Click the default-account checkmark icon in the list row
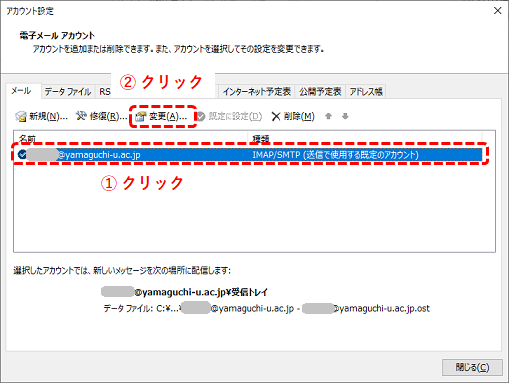The width and height of the screenshot is (509, 383). click(22, 154)
